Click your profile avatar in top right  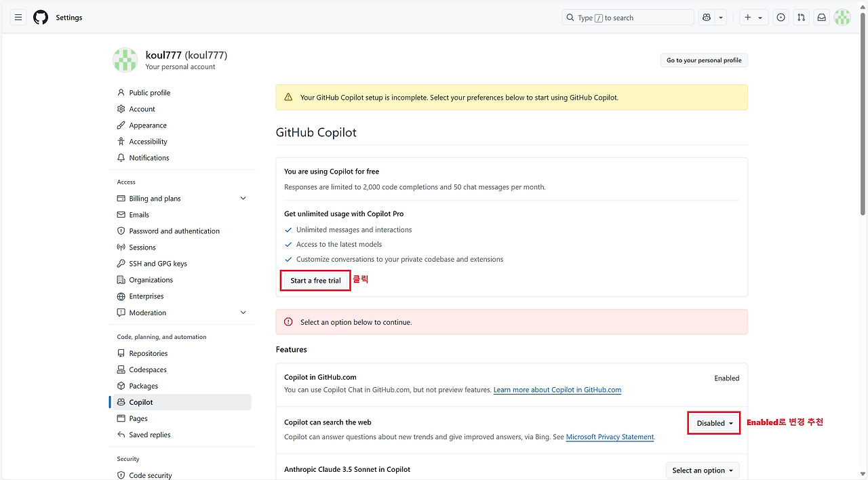pyautogui.click(x=842, y=17)
